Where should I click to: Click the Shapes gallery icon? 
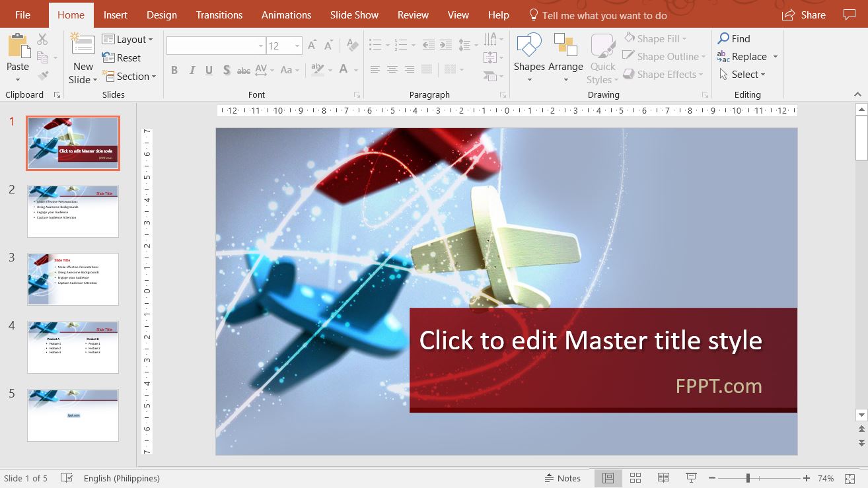[529, 45]
